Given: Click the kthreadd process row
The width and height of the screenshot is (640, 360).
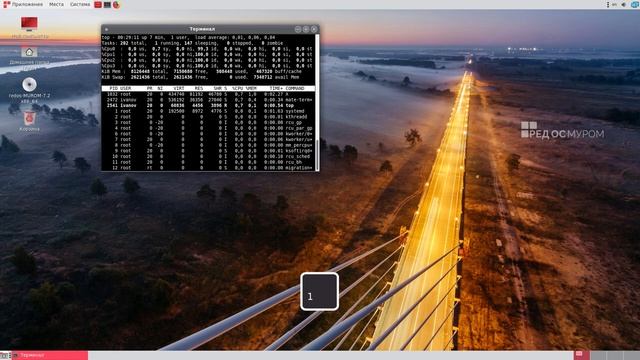Looking at the screenshot, I should click(208, 117).
